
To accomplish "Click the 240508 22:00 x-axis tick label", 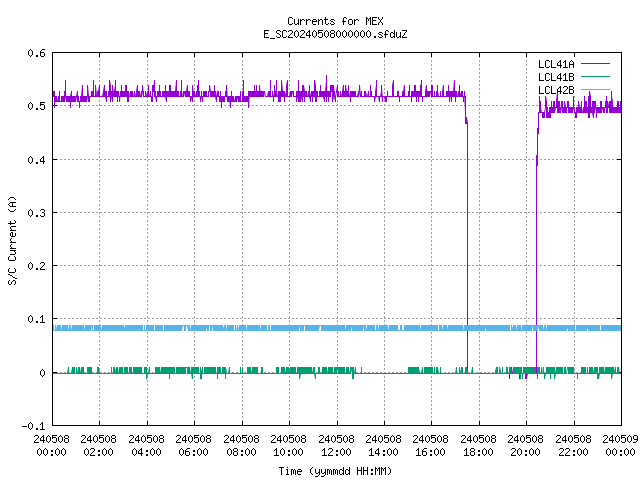I will [573, 446].
